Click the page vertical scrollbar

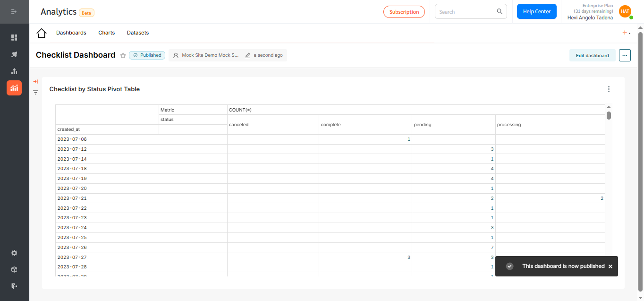(x=641, y=161)
